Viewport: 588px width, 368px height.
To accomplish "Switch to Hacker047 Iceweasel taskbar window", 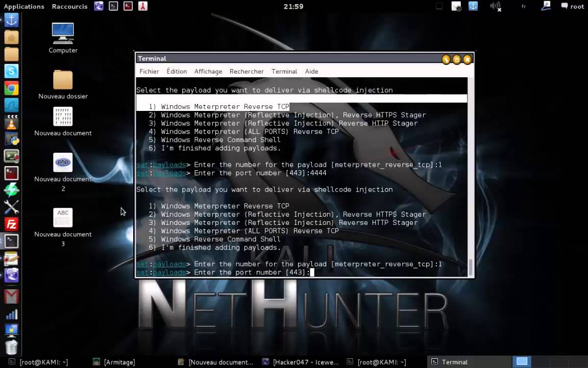I will point(301,362).
